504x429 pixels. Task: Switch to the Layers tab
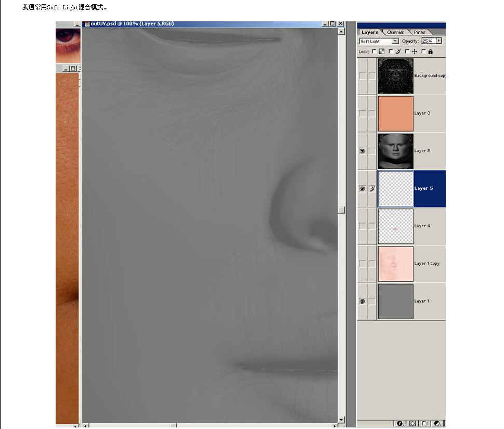tap(370, 32)
